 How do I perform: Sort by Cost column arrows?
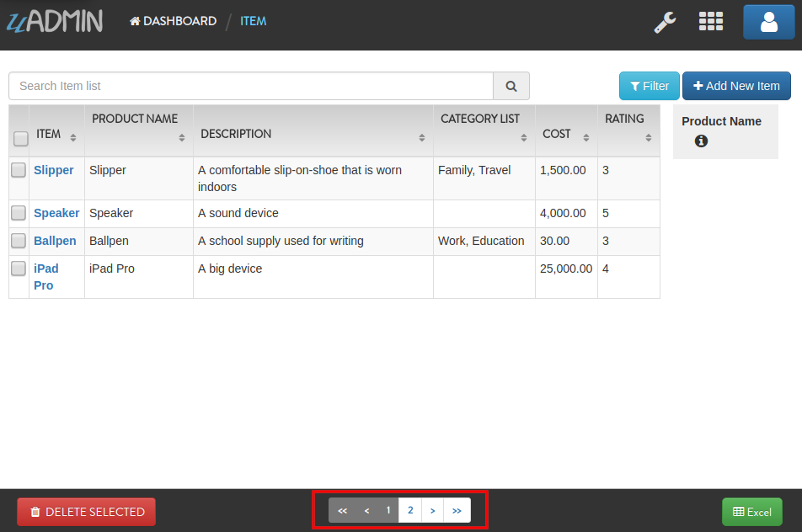click(x=586, y=137)
